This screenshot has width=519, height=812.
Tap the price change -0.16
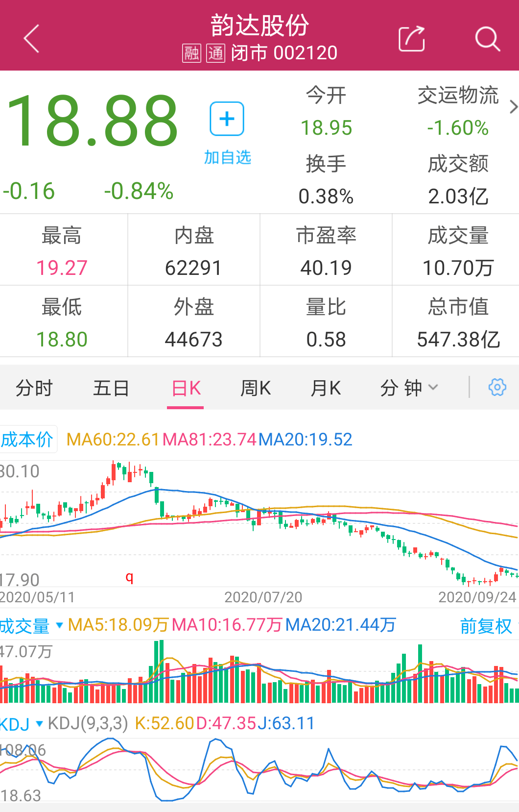tap(29, 191)
